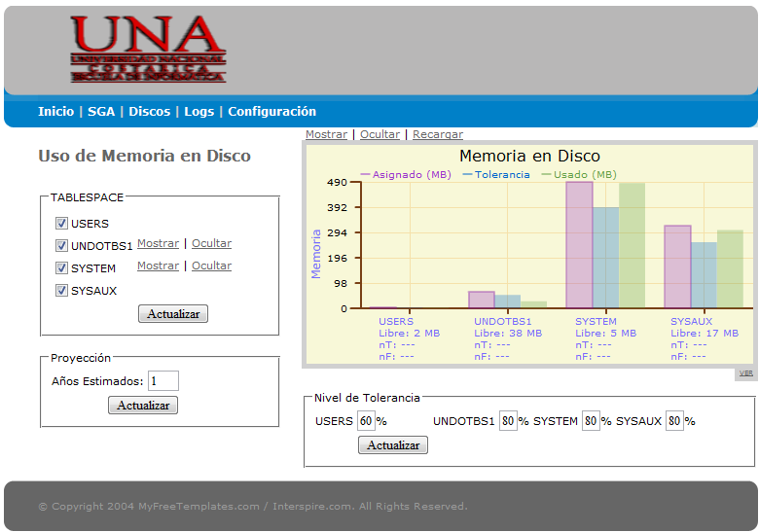Click Ocultar link above the chart
The width and height of the screenshot is (759, 532).
click(x=379, y=134)
